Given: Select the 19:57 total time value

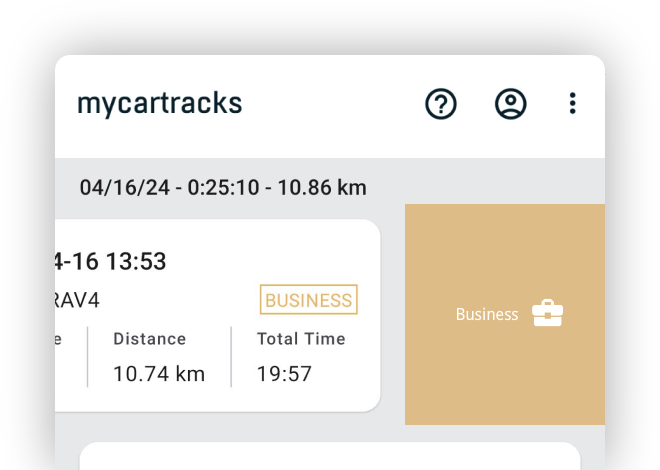Looking at the screenshot, I should coord(284,374).
